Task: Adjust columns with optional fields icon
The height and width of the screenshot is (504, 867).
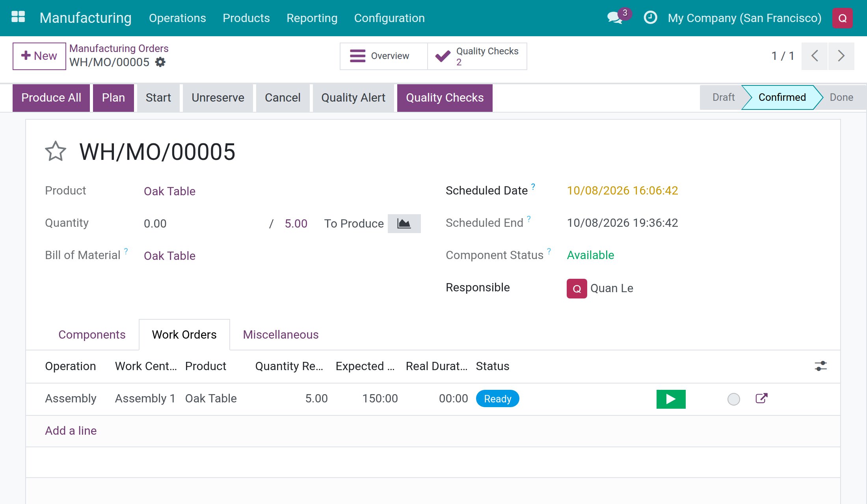Action: [821, 366]
